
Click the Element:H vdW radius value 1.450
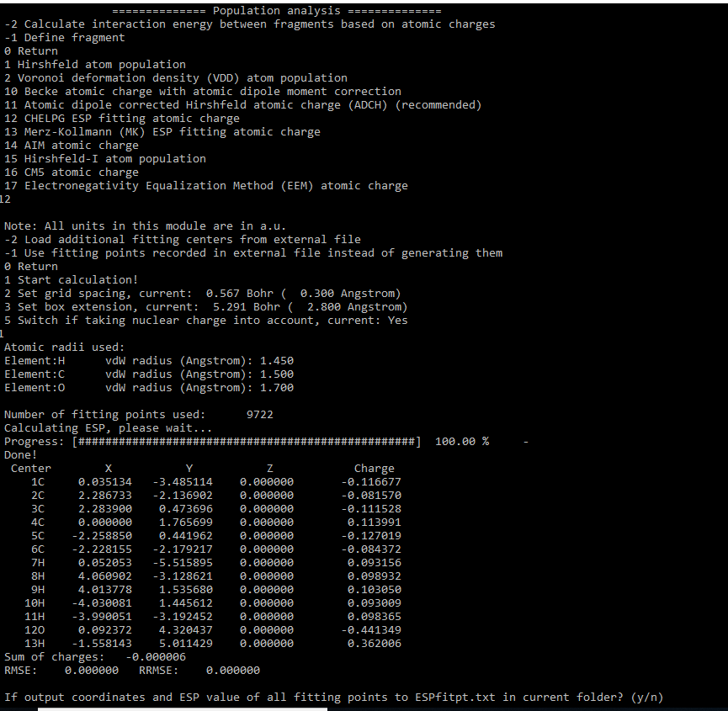pyautogui.click(x=277, y=361)
